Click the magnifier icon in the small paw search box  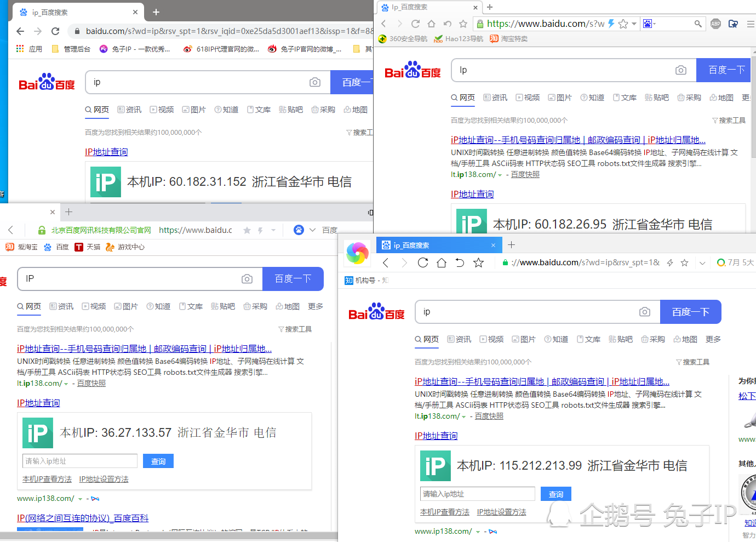tap(697, 24)
